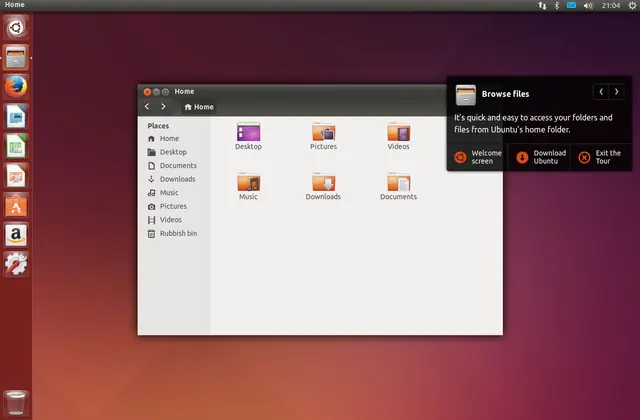
Task: Open Ubuntu Software Centre from launcher
Action: click(16, 205)
